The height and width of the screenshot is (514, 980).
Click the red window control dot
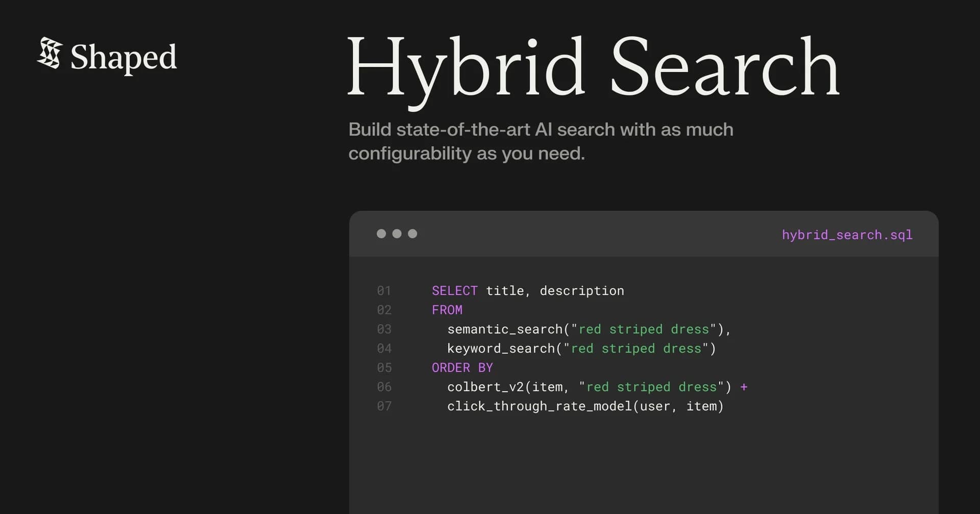click(x=381, y=234)
